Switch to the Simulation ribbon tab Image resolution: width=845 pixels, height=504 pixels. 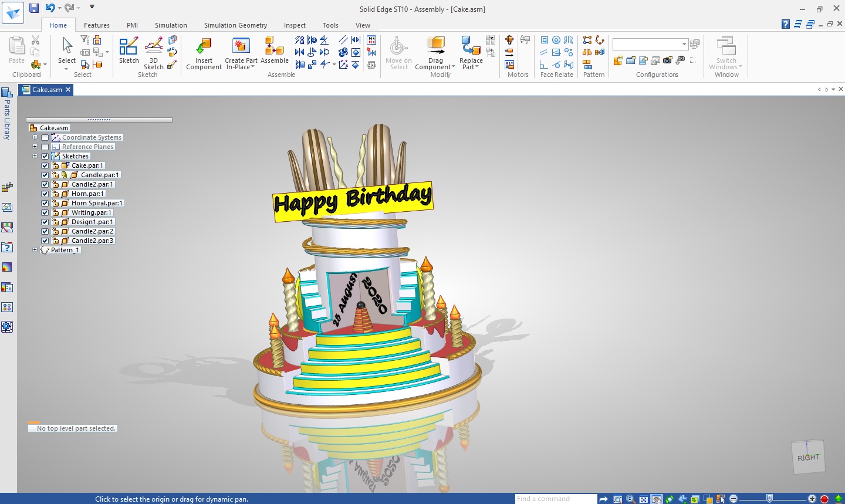click(171, 25)
